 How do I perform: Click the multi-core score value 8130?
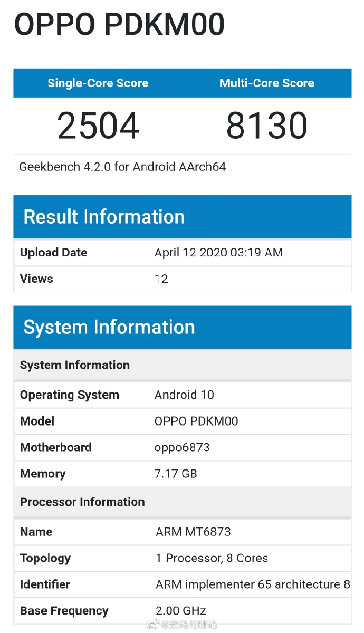(x=266, y=126)
